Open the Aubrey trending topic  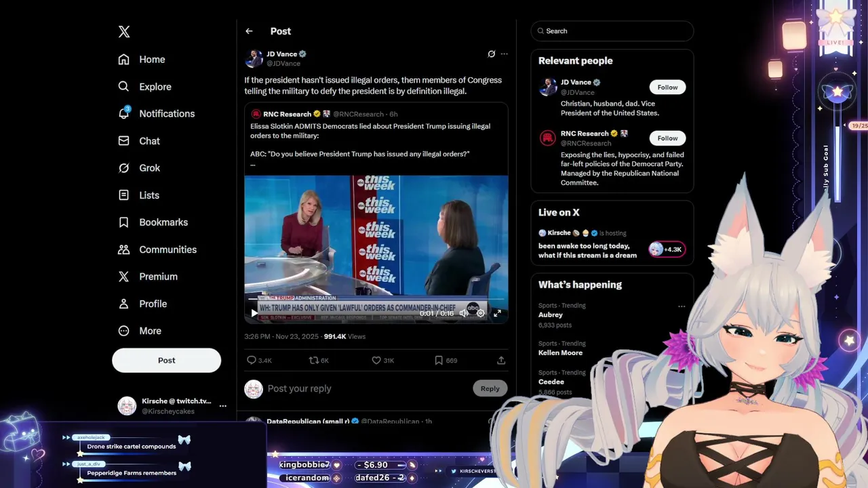tap(551, 314)
